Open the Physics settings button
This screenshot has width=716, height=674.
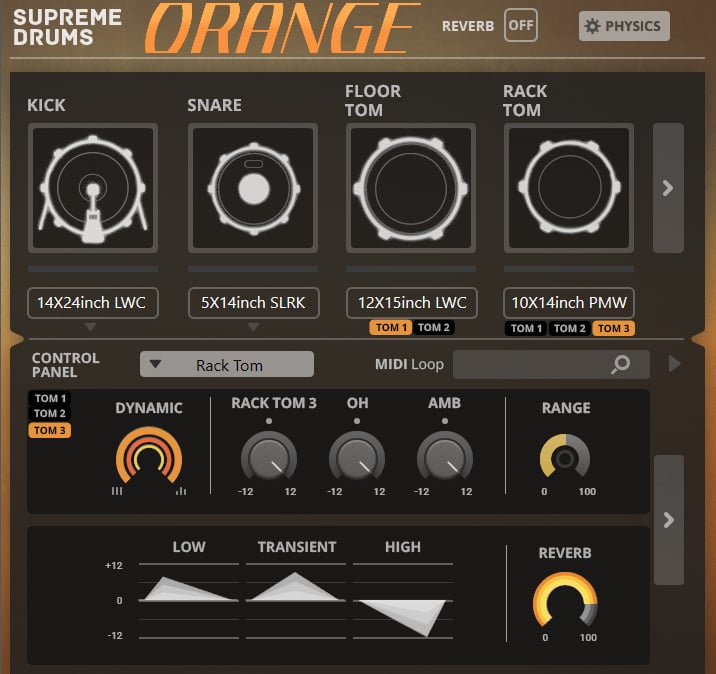[624, 26]
